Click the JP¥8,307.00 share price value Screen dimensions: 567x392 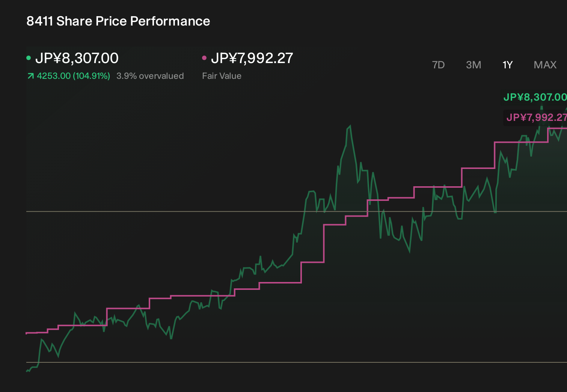click(x=77, y=58)
